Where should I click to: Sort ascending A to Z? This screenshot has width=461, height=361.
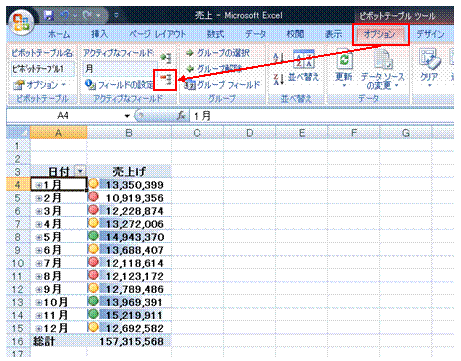[x=278, y=58]
